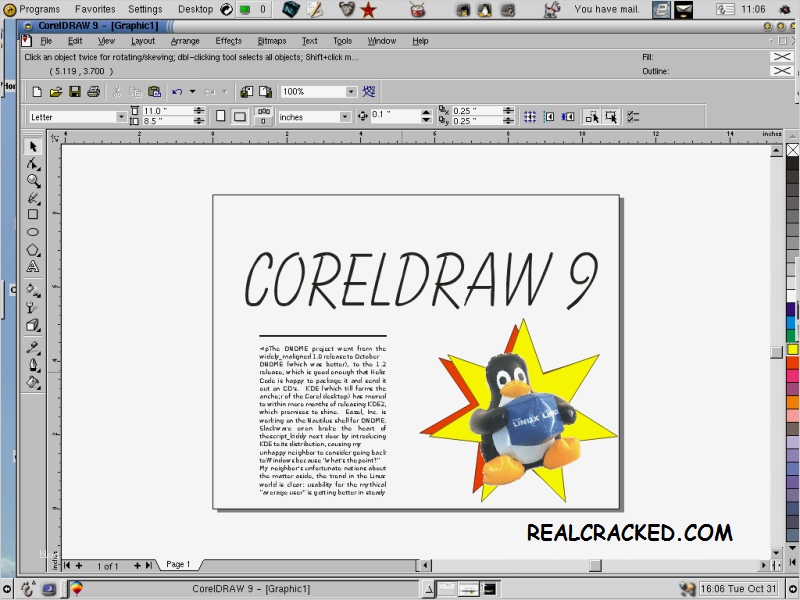Click the Fill indicator box in status area

tap(782, 57)
